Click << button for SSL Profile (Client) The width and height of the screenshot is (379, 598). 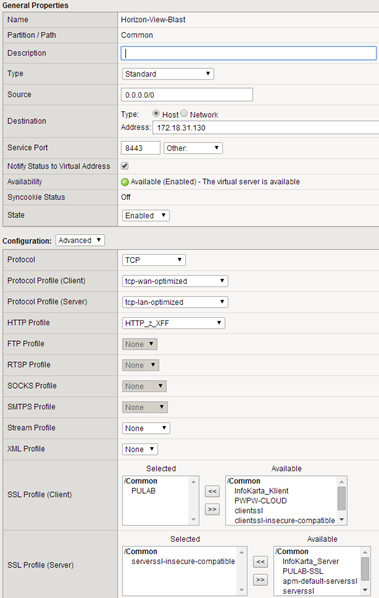[x=212, y=491]
